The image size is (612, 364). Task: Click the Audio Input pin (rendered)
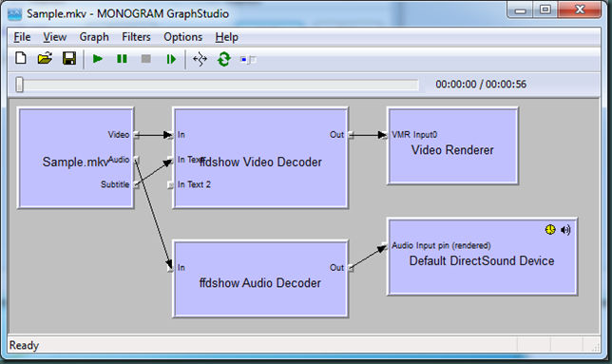[385, 246]
